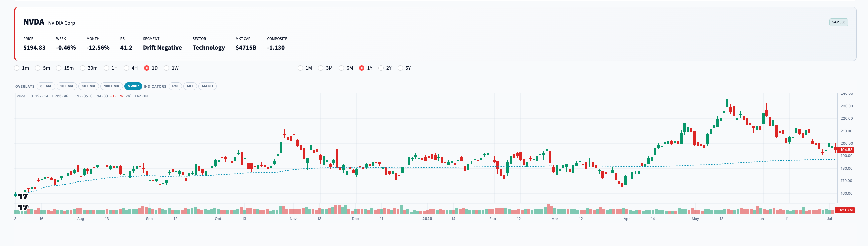Click the red 142.07M volume axis tag
The height and width of the screenshot is (246, 868).
tap(845, 210)
